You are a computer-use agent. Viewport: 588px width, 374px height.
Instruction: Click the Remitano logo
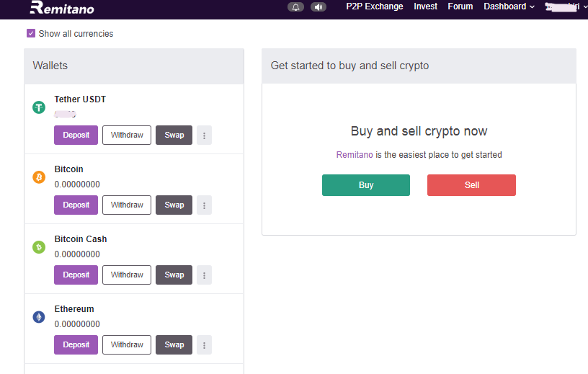(62, 7)
